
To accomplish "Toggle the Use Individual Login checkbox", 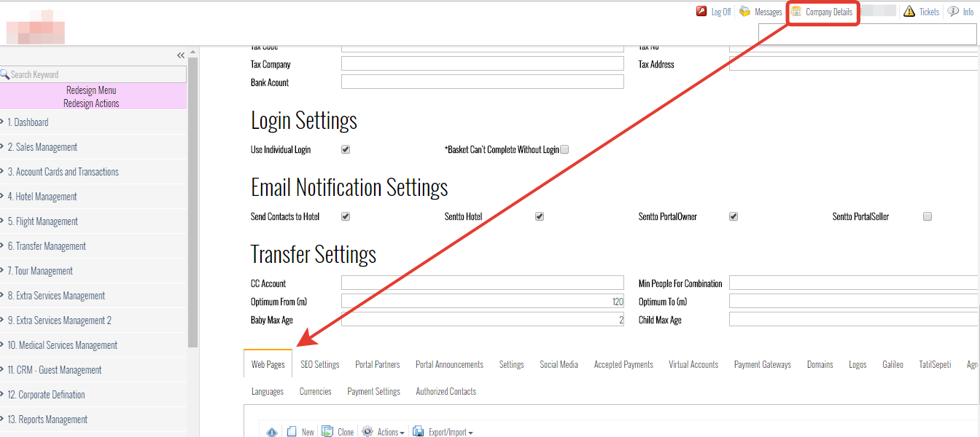I will pyautogui.click(x=346, y=149).
